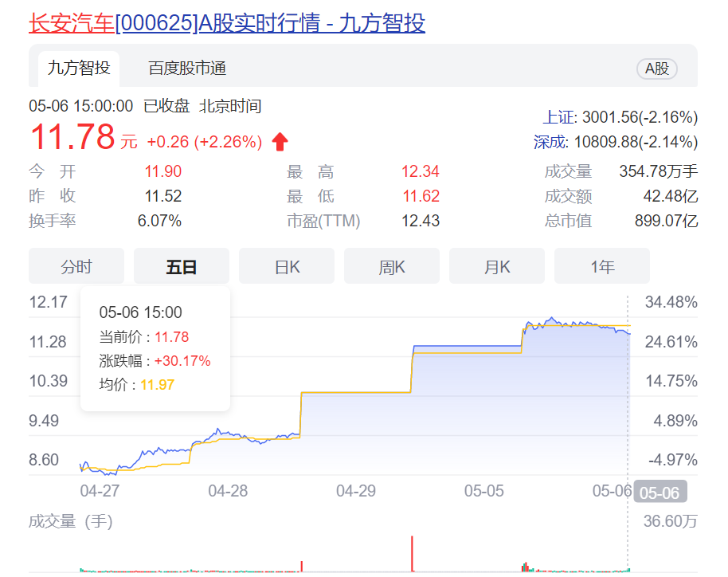Click the 10.39 price axis label
This screenshot has width=728, height=577.
[49, 381]
